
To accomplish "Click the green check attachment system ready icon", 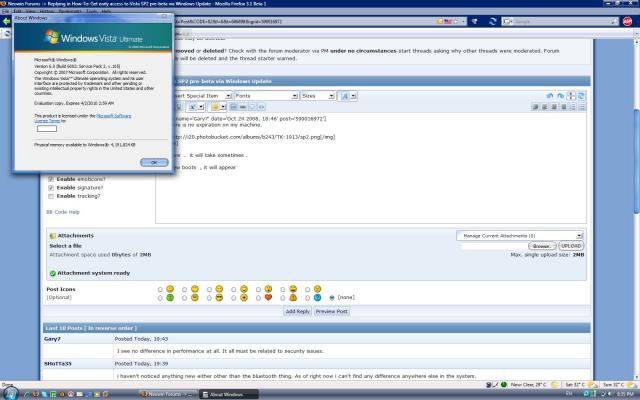I will pyautogui.click(x=53, y=273).
